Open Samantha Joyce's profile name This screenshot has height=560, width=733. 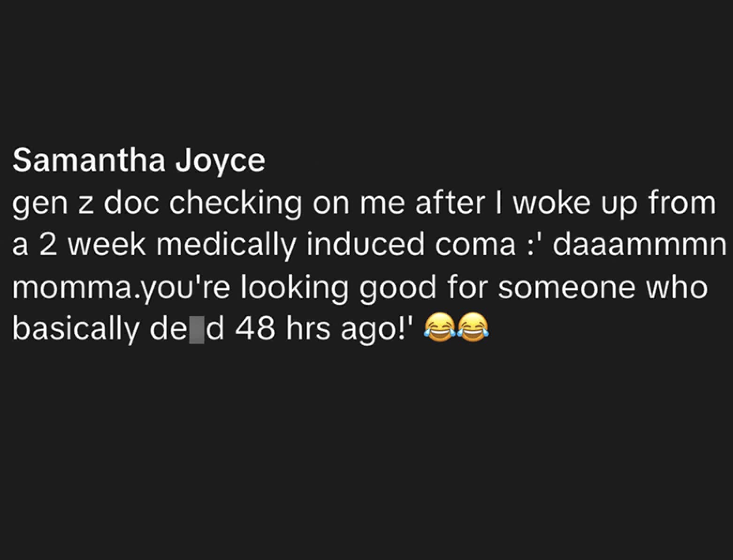(x=139, y=160)
